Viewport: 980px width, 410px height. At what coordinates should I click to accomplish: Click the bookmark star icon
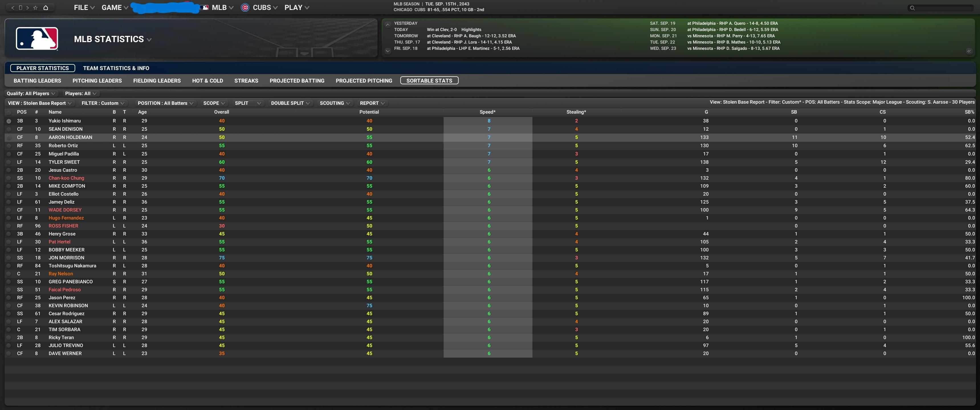click(x=35, y=8)
